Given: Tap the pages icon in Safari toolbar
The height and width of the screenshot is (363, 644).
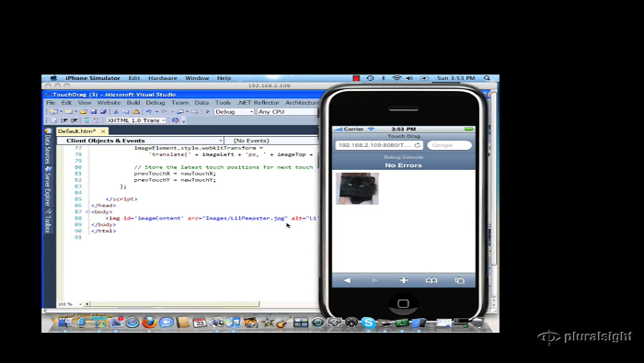Looking at the screenshot, I should click(460, 280).
